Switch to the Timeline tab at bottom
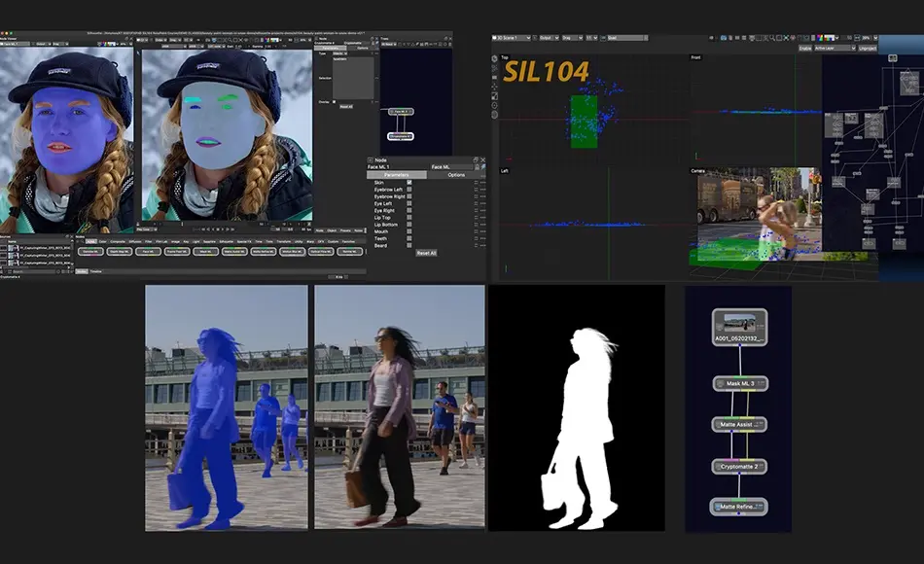The image size is (924, 564). (x=96, y=271)
